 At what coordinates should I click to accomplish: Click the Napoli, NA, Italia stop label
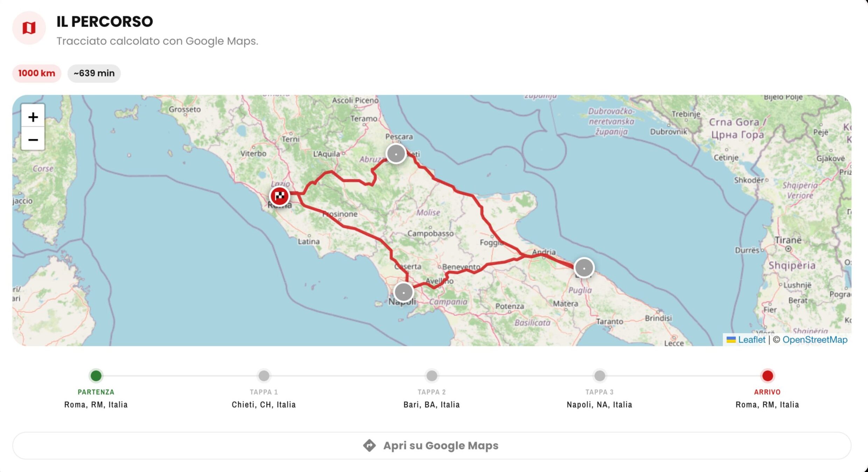(600, 404)
